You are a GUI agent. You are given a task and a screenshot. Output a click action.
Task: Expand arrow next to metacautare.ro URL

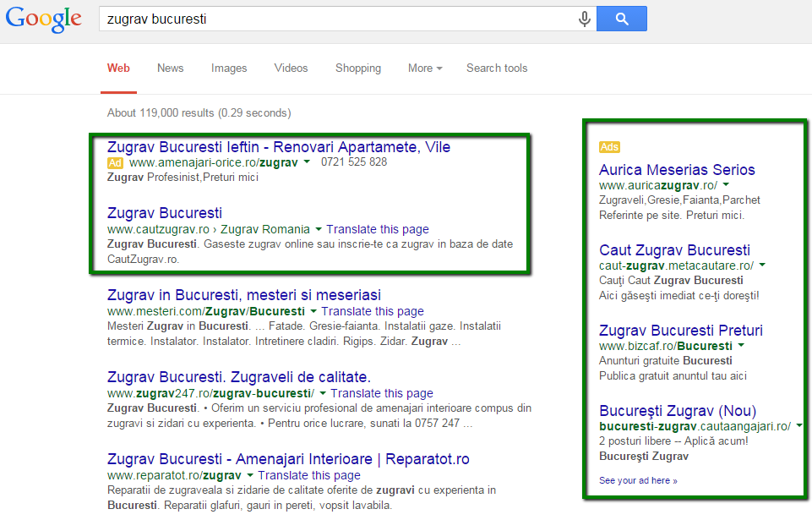click(762, 265)
